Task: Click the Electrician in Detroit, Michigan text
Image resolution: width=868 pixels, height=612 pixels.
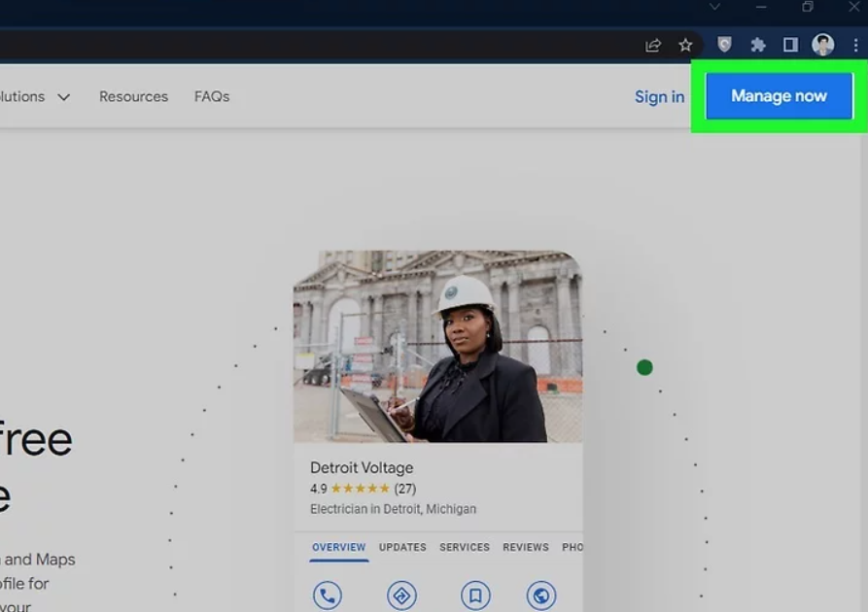Action: tap(393, 509)
